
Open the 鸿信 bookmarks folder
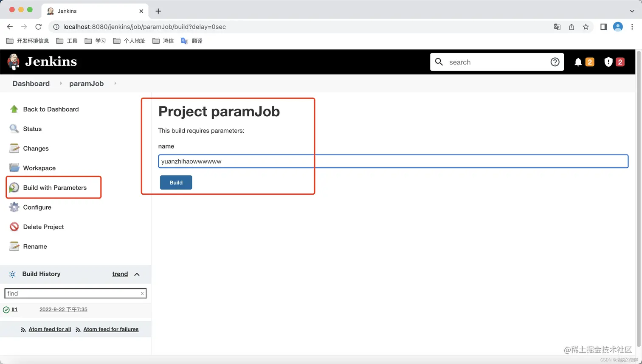163,41
